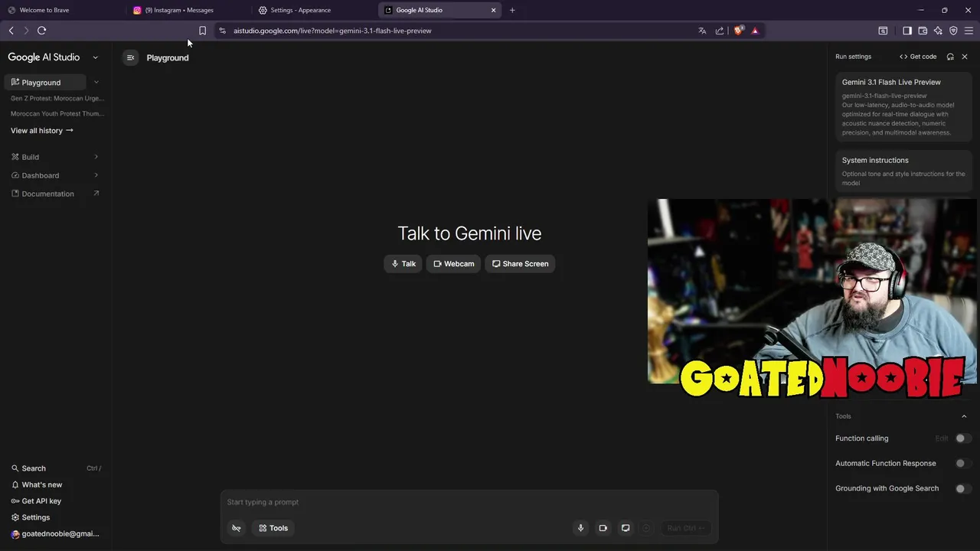Open the System instructions card

coord(903,171)
